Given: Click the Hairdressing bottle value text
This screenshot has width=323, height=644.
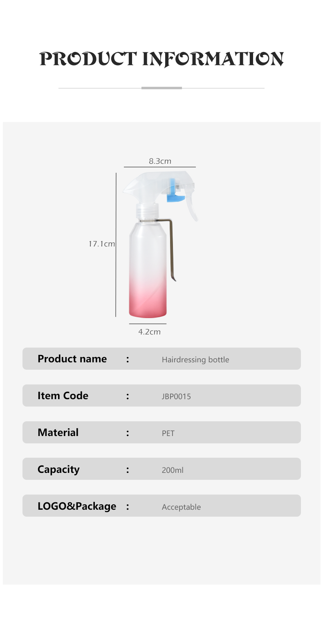Looking at the screenshot, I should click(x=195, y=359).
